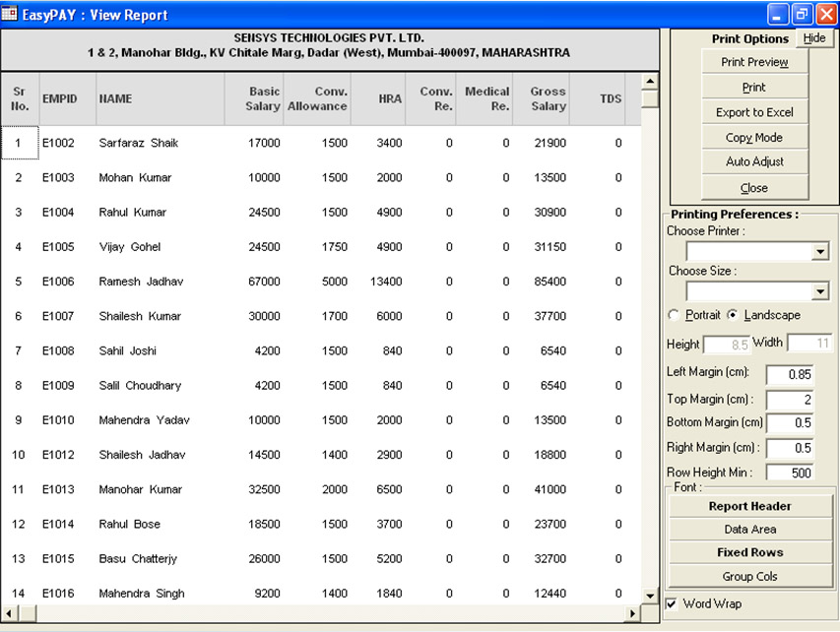Click the horizontal scrollbar thumb

click(x=28, y=613)
